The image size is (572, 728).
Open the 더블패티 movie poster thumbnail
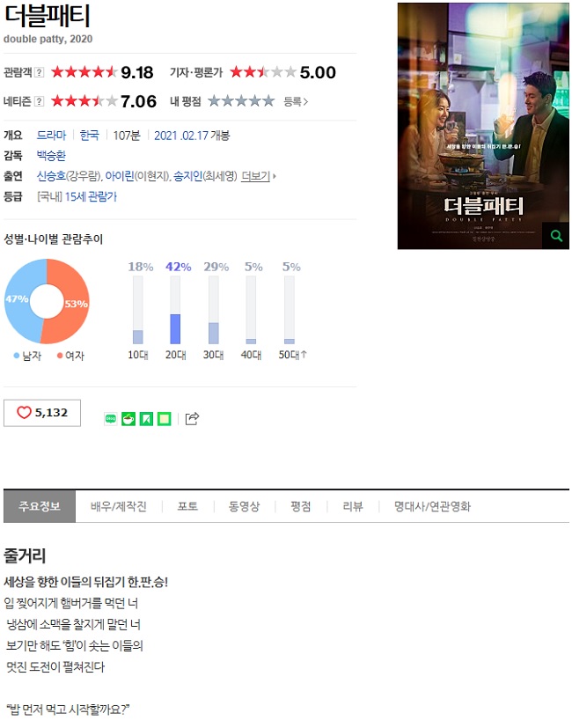pos(483,126)
